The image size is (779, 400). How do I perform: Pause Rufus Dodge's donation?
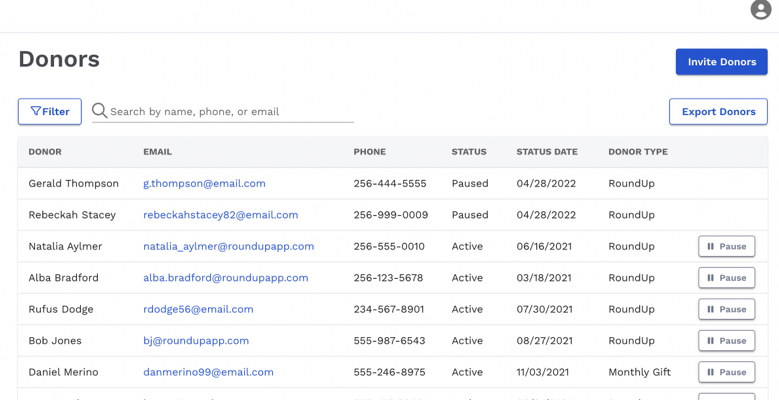tap(726, 309)
